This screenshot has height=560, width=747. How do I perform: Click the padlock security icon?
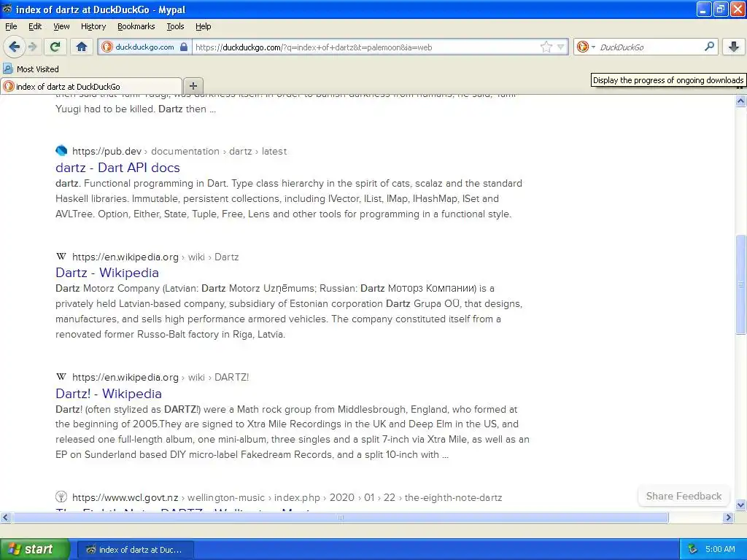point(183,47)
